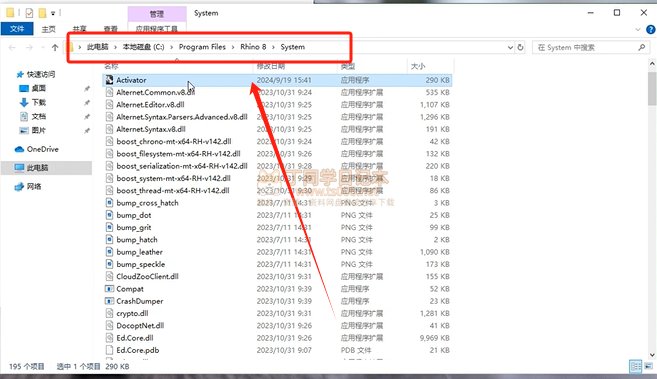Sort by the 名称 column header

pos(111,66)
